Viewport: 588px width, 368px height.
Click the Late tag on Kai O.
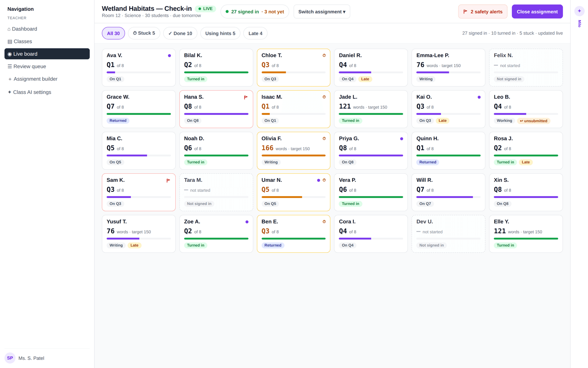point(442,121)
